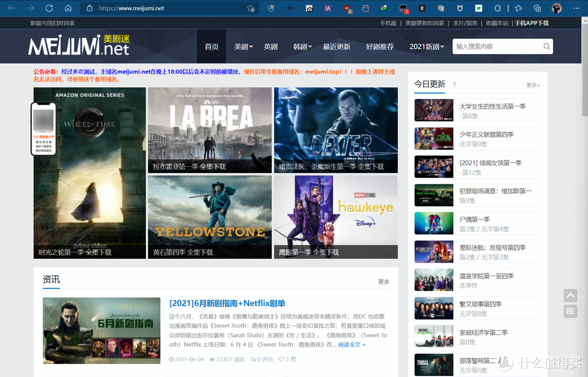Open the feedback comment icon
588x377 pixels.
[x=571, y=311]
